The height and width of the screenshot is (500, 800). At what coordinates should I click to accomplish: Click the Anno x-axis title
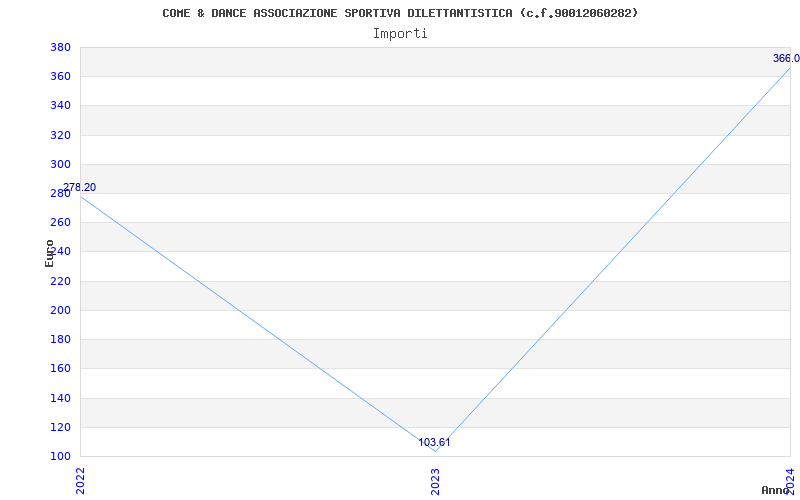coord(776,490)
